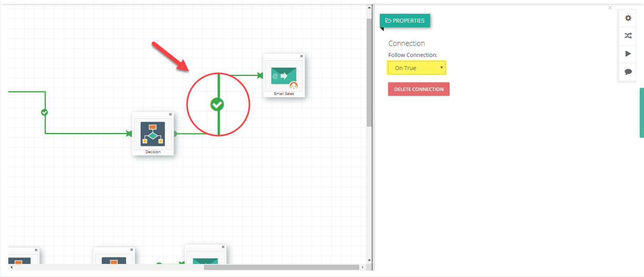Viewport: 644px width, 277px height.
Task: Select the Email Sales node icon
Action: point(284,76)
